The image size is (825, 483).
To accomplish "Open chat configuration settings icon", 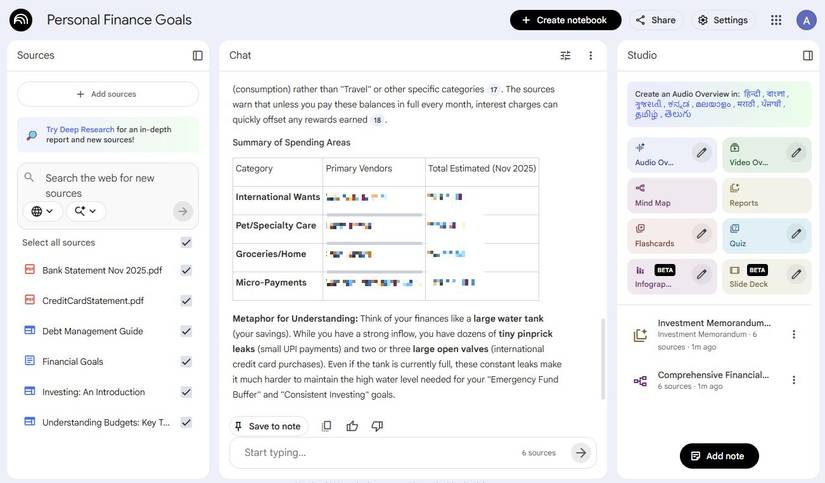I will [x=565, y=55].
